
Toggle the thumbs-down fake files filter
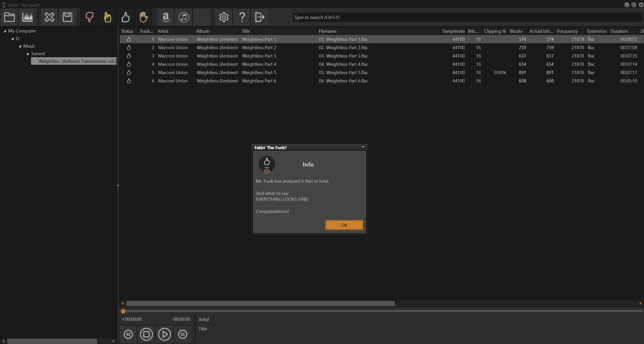(x=89, y=17)
